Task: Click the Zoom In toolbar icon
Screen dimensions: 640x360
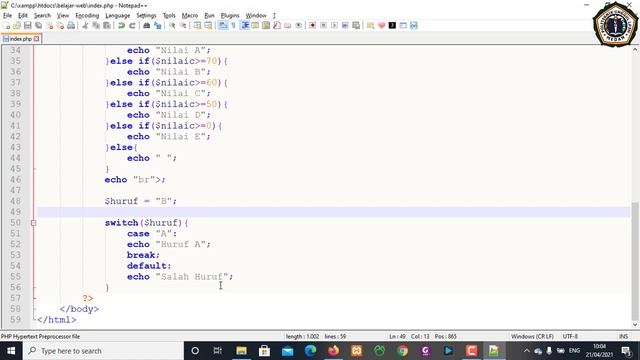Action: coord(172,25)
